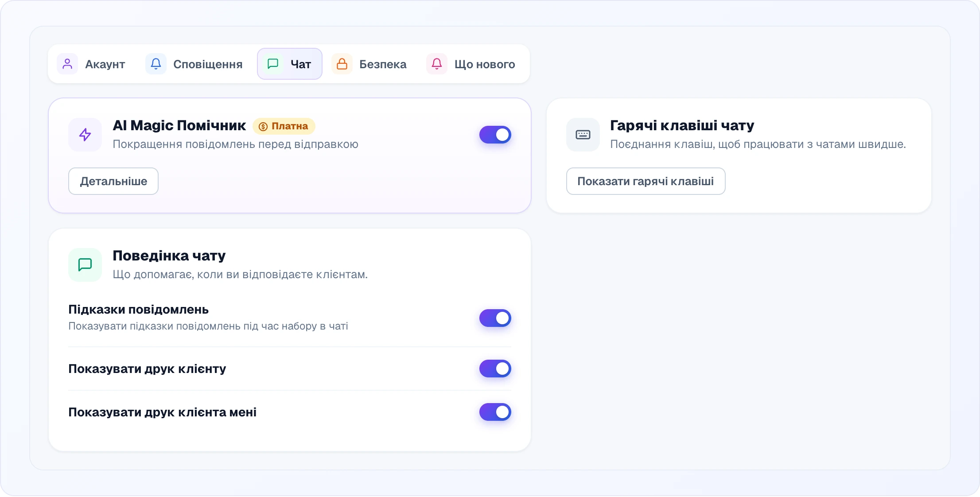Click Показувати підказки повідомлень під час набору text
This screenshot has width=980, height=497.
(208, 326)
